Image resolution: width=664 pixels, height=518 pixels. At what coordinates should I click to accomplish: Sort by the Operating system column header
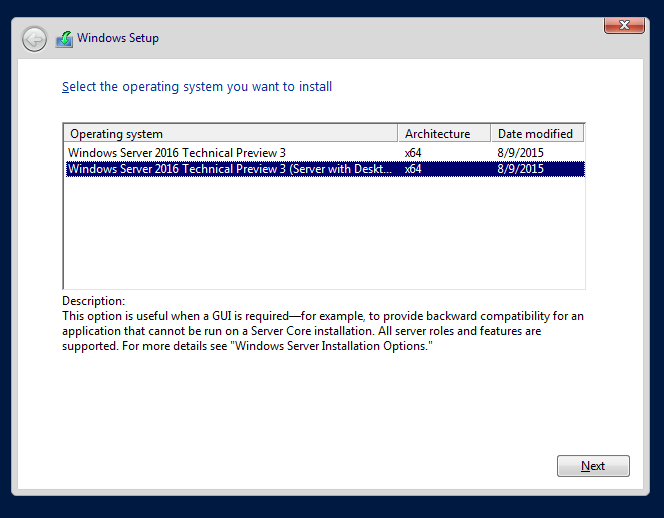tap(231, 133)
